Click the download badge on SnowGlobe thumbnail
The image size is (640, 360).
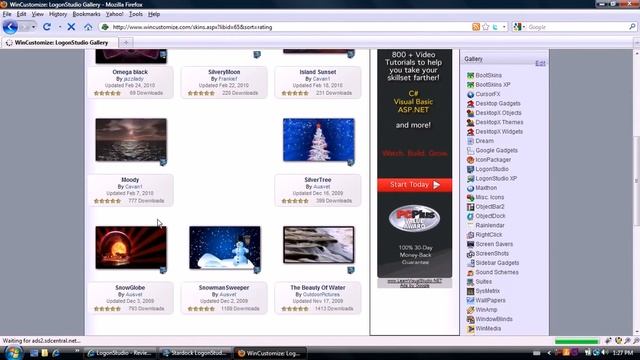click(163, 270)
